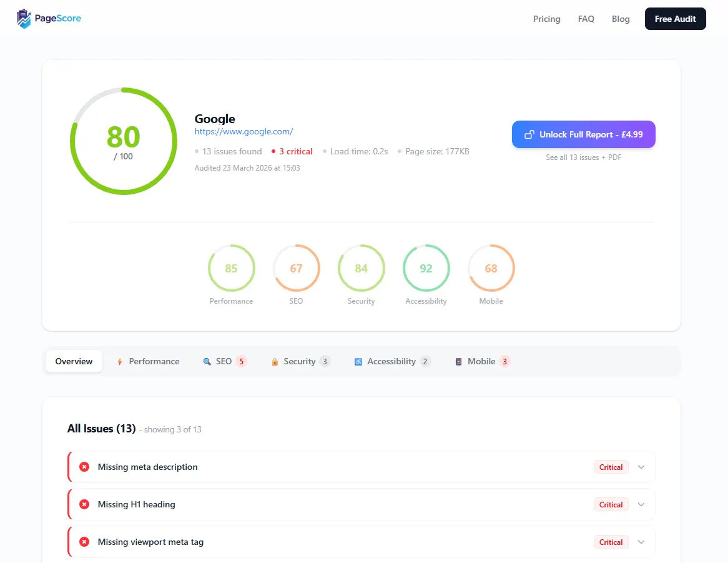Screen dimensions: 728x563
Task: Click the SEO 67 score gauge
Action: 296,268
